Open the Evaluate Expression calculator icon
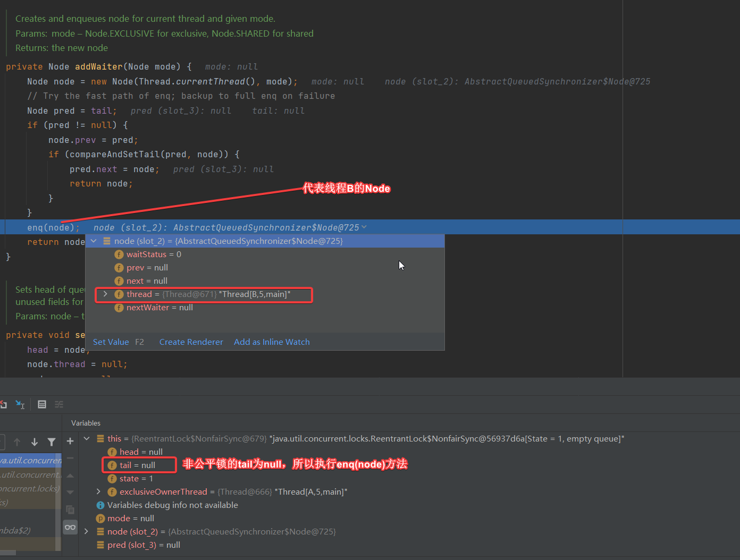 pyautogui.click(x=42, y=404)
